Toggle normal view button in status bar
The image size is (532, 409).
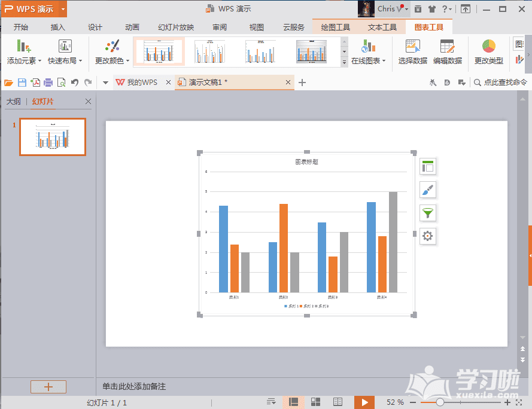click(294, 402)
